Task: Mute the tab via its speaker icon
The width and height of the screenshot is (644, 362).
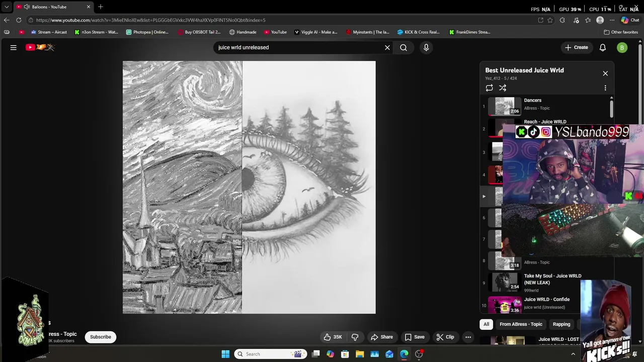Action: [x=26, y=7]
